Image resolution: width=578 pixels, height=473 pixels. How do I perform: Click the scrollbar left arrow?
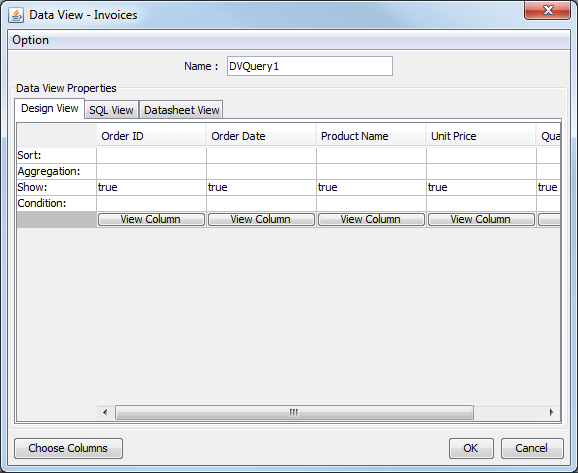pos(105,412)
